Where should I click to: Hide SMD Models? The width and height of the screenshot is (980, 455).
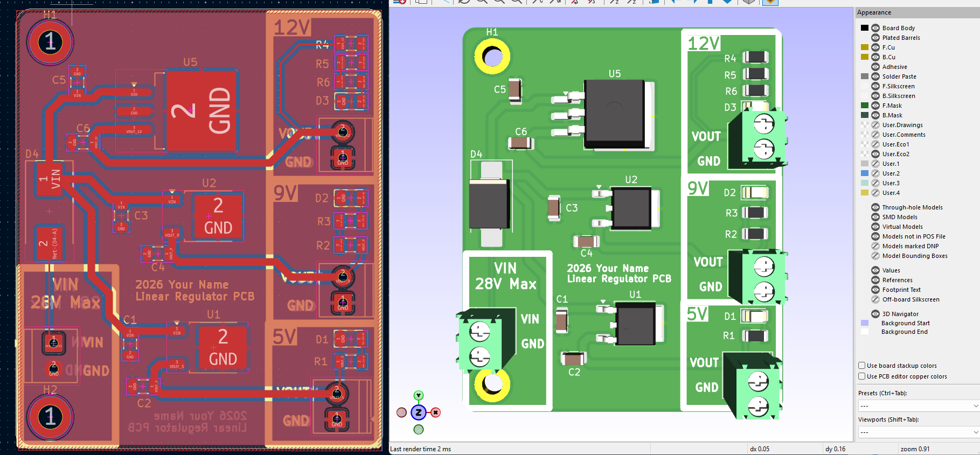click(875, 217)
